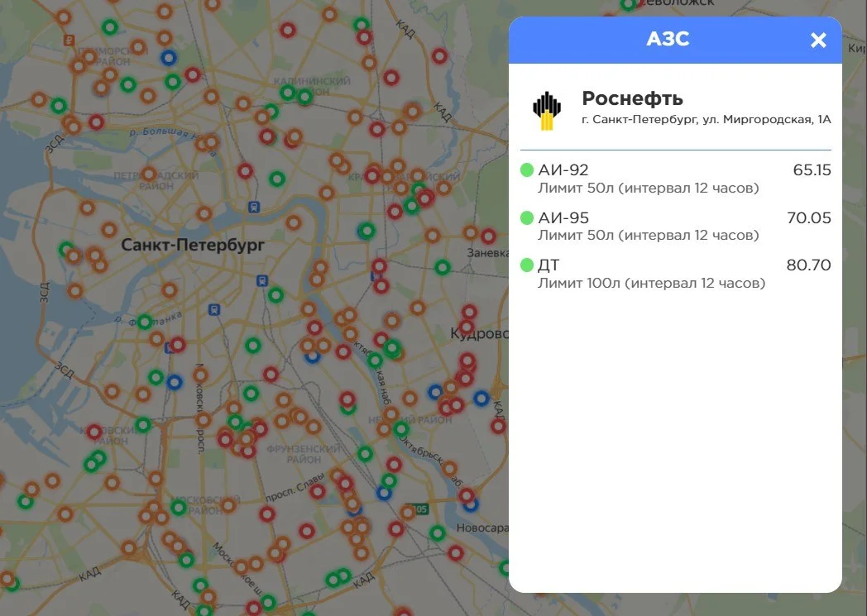Close the АЗС popup with the X

(818, 40)
